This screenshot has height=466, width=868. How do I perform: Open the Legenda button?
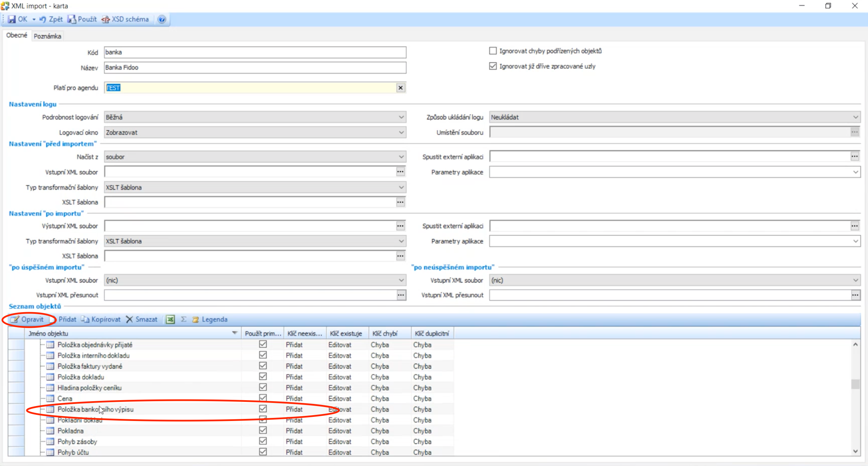pyautogui.click(x=210, y=320)
